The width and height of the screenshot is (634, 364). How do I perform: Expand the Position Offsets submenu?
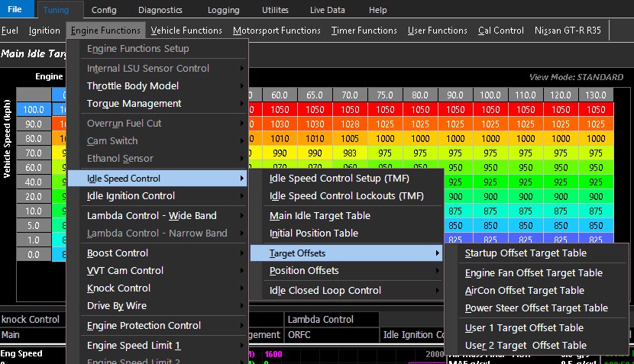click(x=304, y=270)
